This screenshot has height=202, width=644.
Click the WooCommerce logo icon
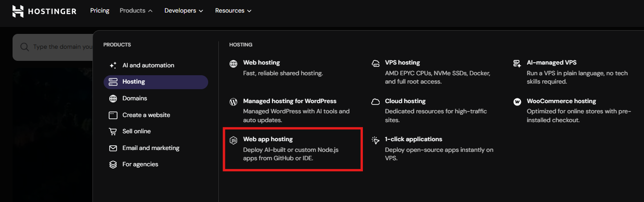pyautogui.click(x=517, y=102)
